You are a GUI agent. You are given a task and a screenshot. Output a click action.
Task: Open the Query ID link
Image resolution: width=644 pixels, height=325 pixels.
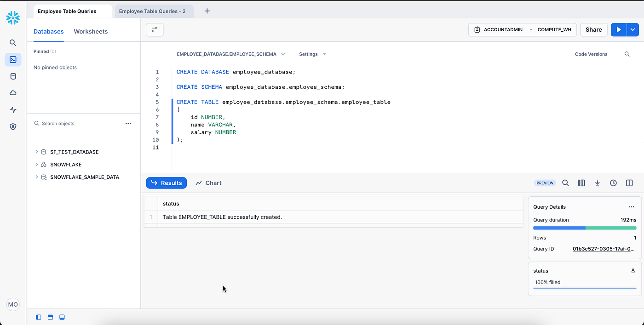coord(604,249)
